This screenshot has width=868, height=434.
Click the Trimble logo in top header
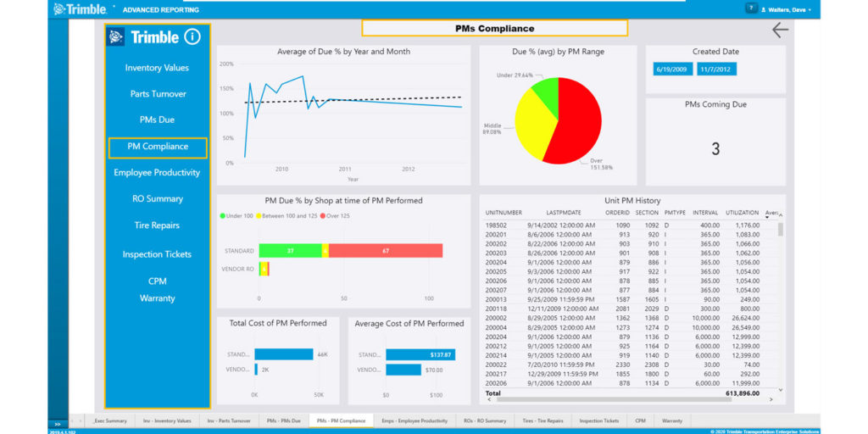(81, 9)
